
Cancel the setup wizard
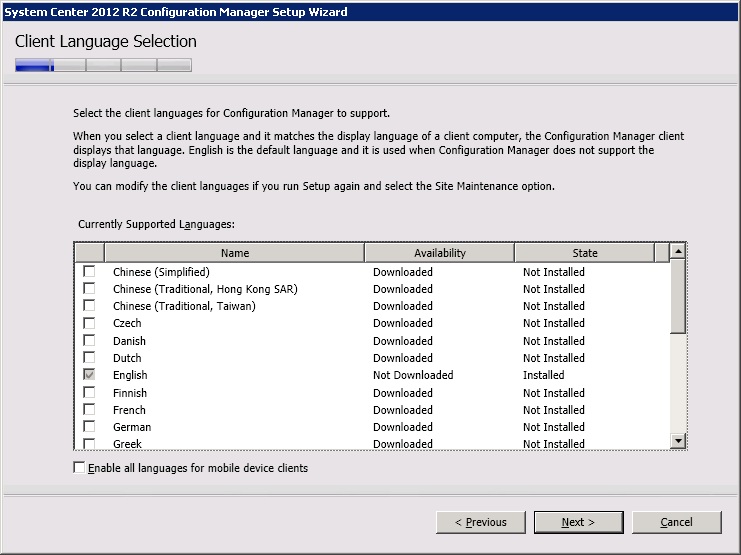coord(676,522)
